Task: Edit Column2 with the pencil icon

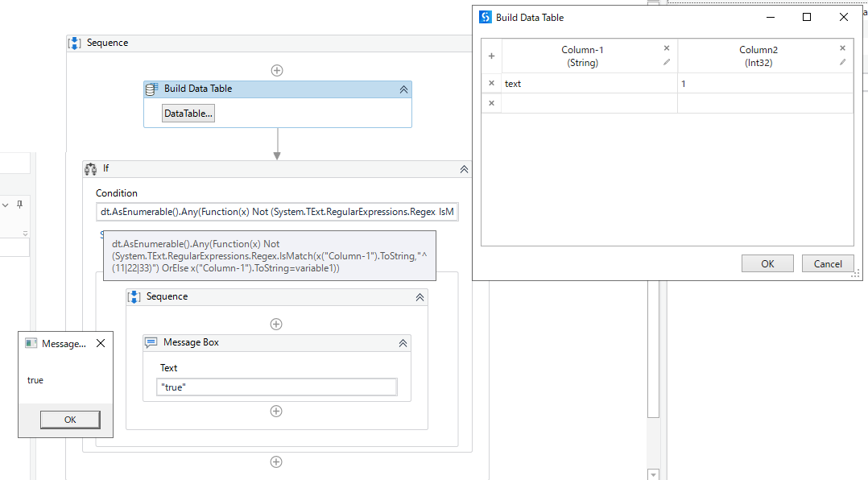Action: click(x=842, y=62)
